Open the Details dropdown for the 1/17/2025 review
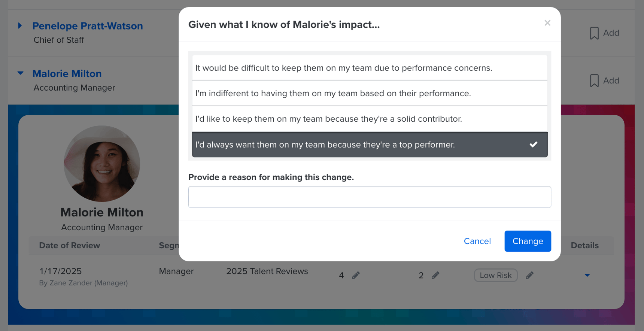Image resolution: width=644 pixels, height=331 pixels. pyautogui.click(x=587, y=275)
